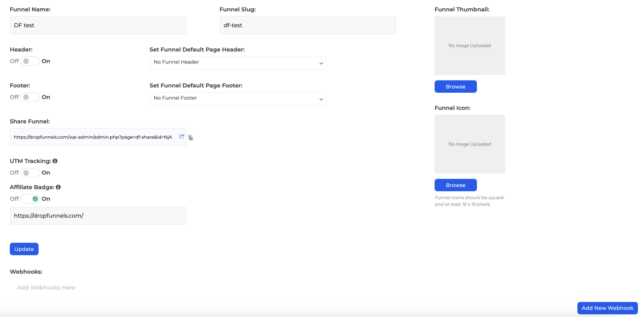Open the Funnel Default Page Header dropdown
The height and width of the screenshot is (317, 644).
click(238, 63)
